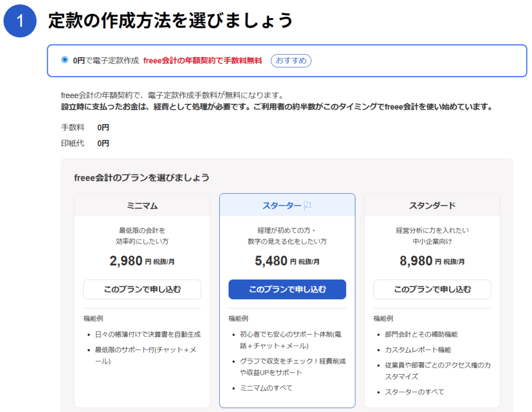Viewport: 532px width, 412px height.
Task: Apply for the スタンダード plan
Action: pyautogui.click(x=432, y=289)
